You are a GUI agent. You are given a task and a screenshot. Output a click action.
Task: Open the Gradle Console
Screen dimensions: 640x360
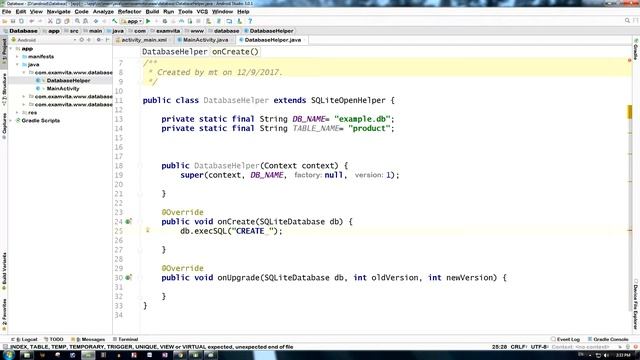point(608,340)
